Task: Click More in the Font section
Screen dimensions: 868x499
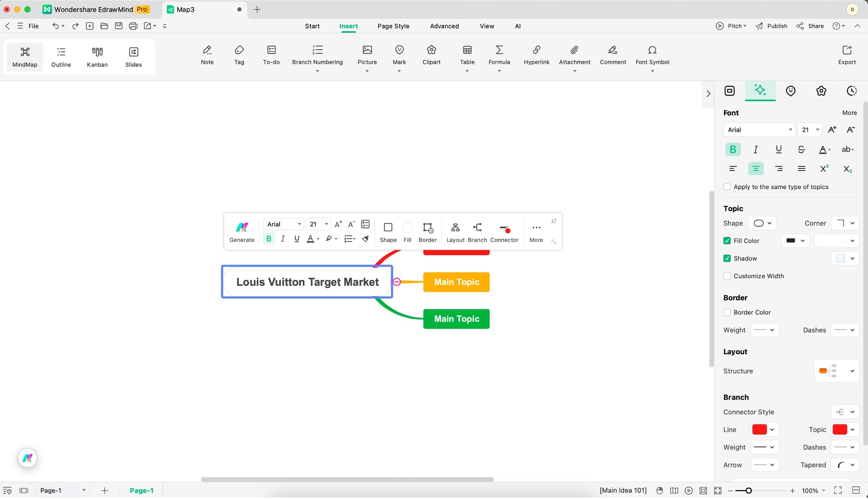Action: (x=849, y=113)
